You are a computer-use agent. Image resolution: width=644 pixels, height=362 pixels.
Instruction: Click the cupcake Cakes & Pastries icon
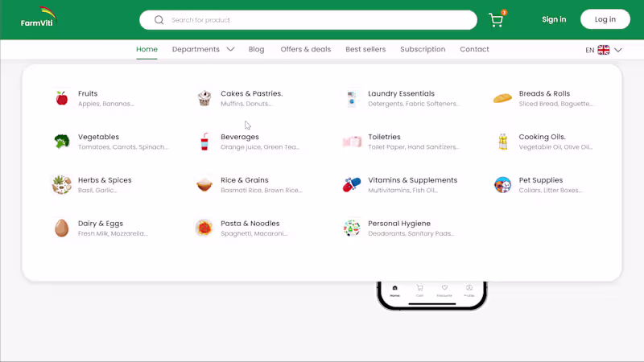click(204, 98)
